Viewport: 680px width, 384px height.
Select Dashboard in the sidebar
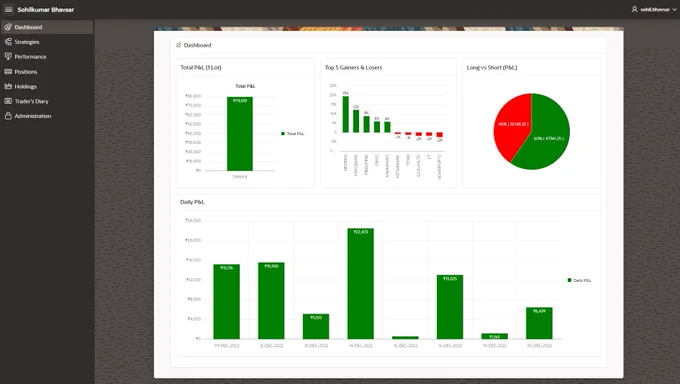pyautogui.click(x=47, y=27)
